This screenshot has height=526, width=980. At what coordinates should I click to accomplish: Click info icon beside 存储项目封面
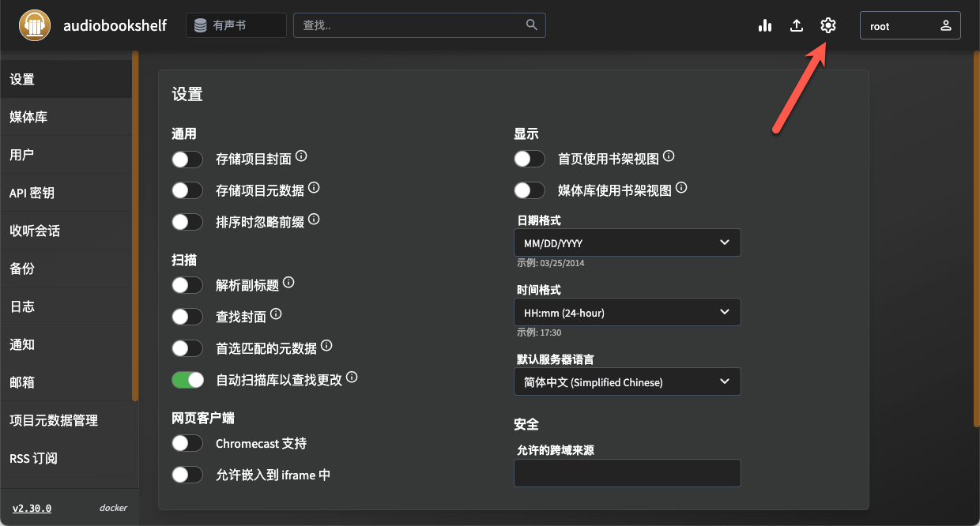click(x=301, y=157)
